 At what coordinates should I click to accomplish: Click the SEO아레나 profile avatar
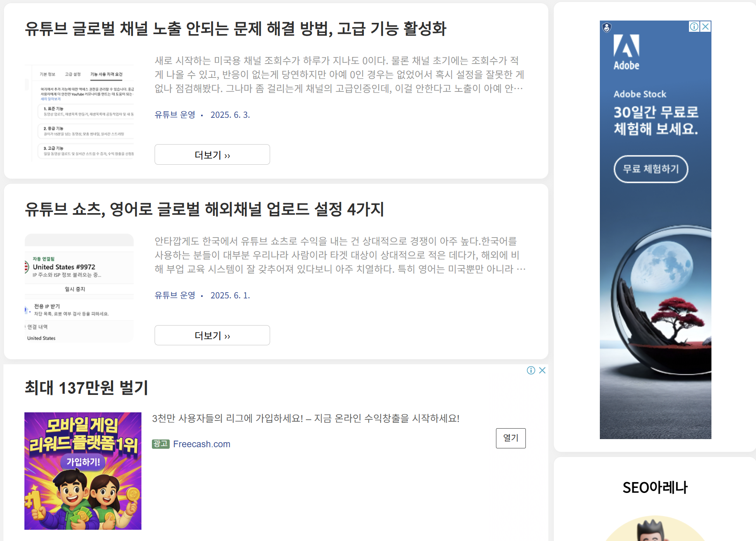[654, 531]
